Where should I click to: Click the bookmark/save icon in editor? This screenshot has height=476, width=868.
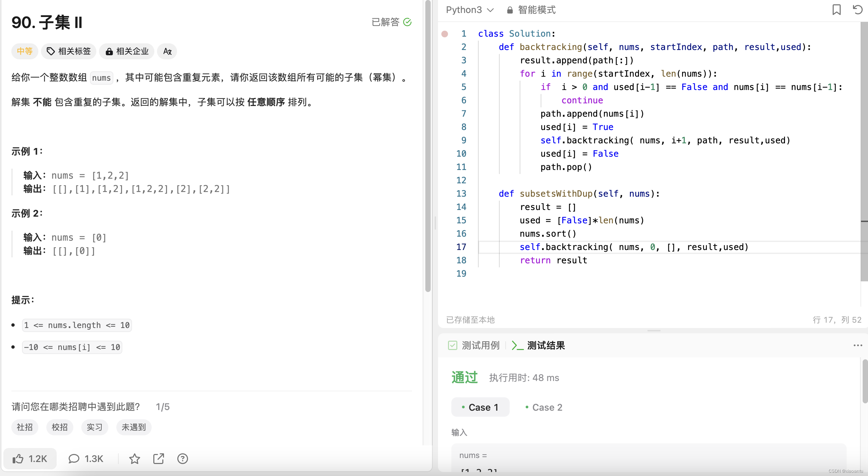click(x=836, y=9)
